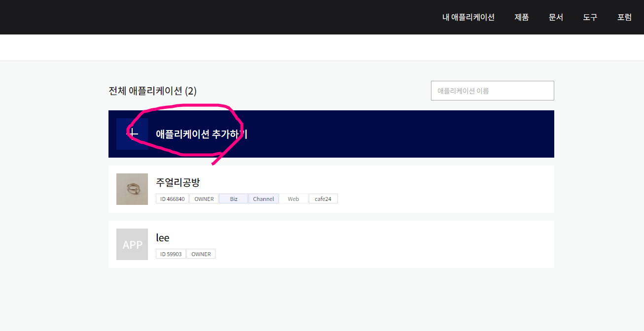Screen dimensions: 644x331
Task: Open the 도구 menu item
Action: [x=590, y=17]
